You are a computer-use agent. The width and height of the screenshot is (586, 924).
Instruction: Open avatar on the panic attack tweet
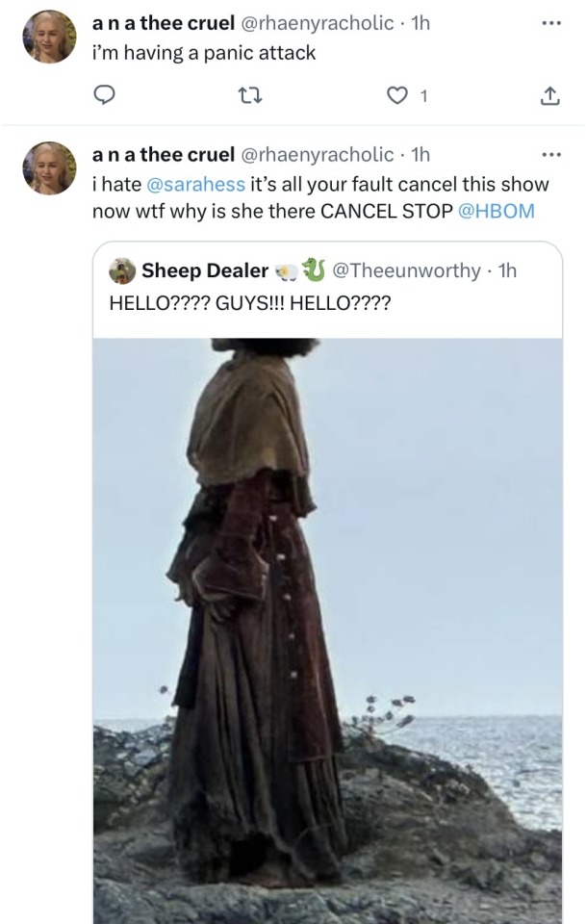coord(49,37)
